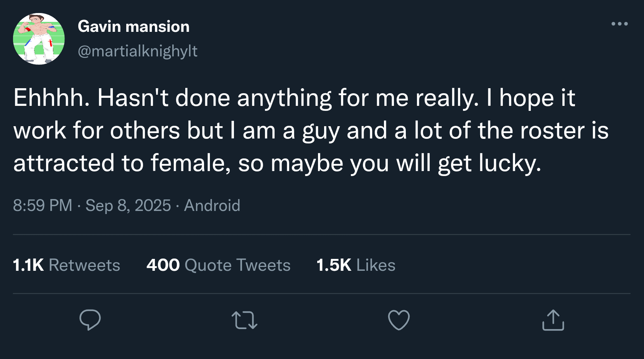Open the Quote Tweets list
Image resolution: width=644 pixels, height=359 pixels.
237,265
